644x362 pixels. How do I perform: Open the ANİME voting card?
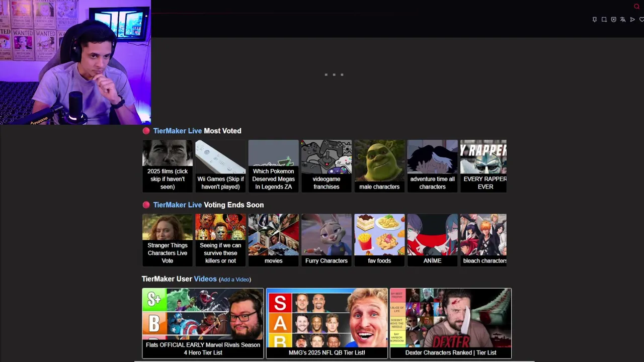[x=432, y=240]
